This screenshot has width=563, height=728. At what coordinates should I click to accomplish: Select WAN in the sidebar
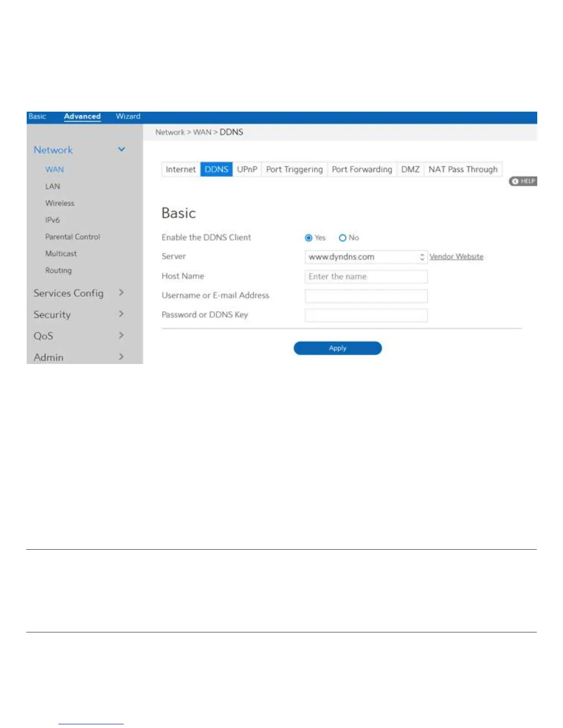[54, 169]
